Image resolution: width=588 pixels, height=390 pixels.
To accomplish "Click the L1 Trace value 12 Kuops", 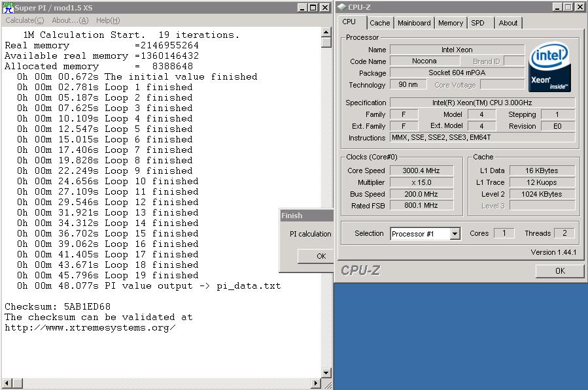I will tap(542, 182).
